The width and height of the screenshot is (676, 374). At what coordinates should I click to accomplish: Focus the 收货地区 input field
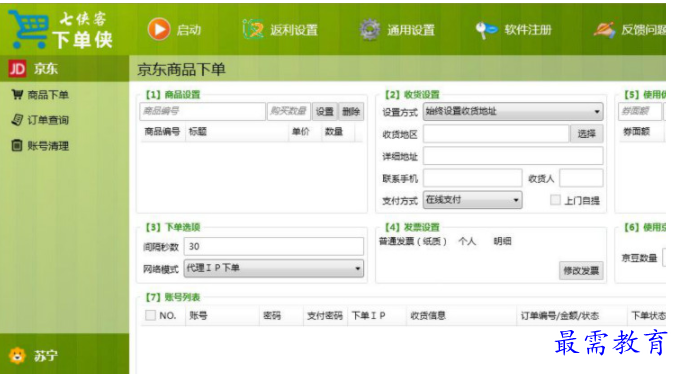[x=496, y=134]
